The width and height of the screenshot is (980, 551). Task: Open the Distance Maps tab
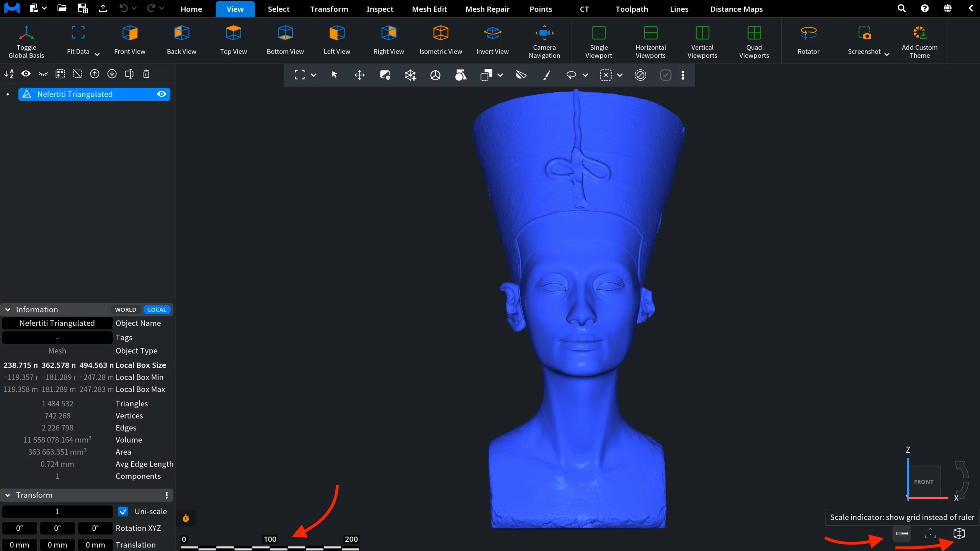point(736,9)
